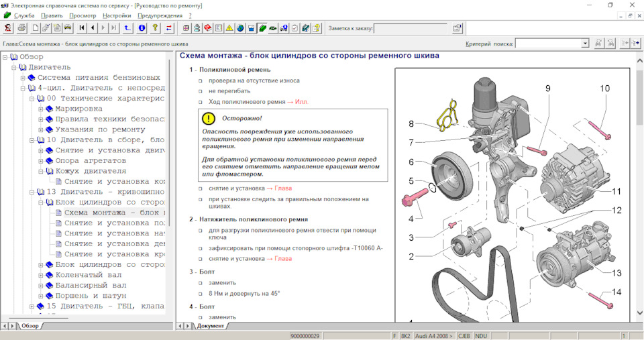
Task: Select Указания по ремонту tree item
Action: (x=100, y=129)
